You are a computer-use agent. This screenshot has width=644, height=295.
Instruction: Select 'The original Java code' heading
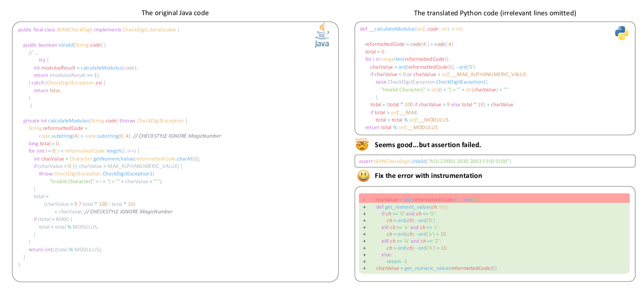[175, 13]
